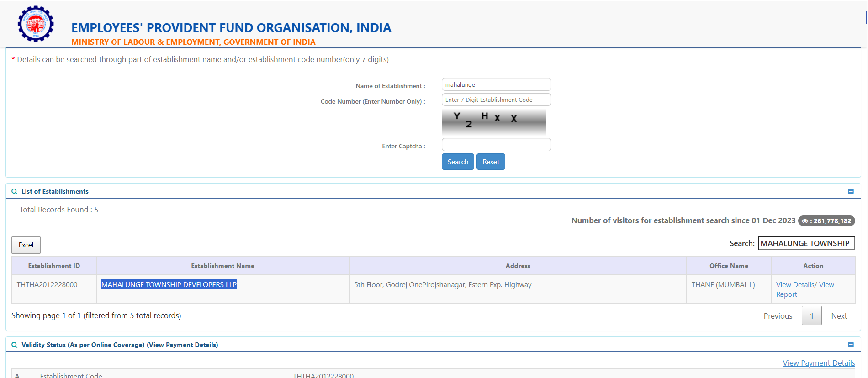Collapse the List of Establishments panel
Viewport: 868px width, 378px height.
[x=851, y=191]
